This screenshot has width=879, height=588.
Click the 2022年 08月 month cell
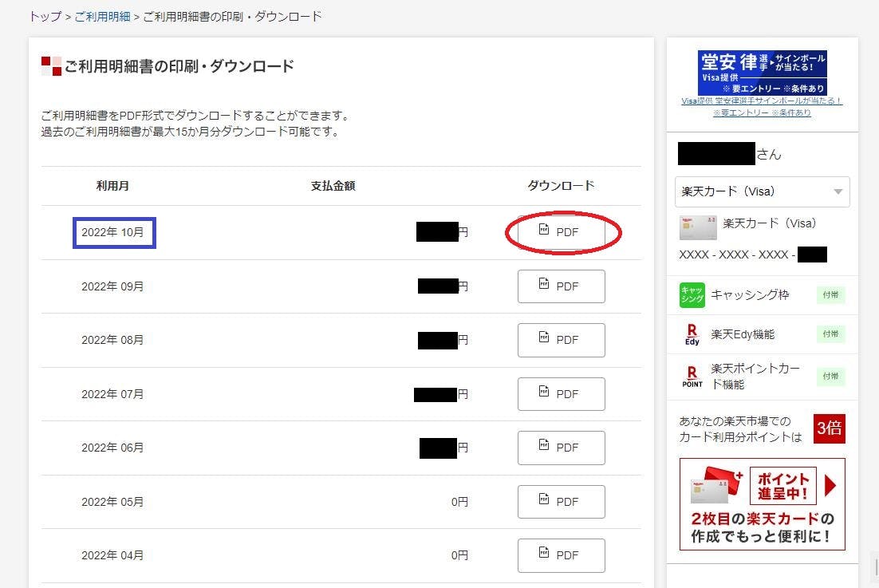(112, 340)
